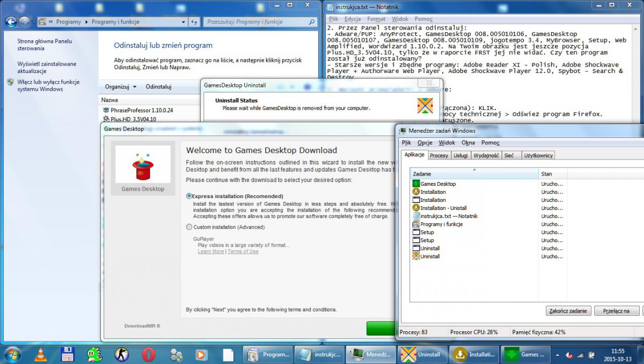Click the blue floppy disk taskbar icon

[x=67, y=354]
